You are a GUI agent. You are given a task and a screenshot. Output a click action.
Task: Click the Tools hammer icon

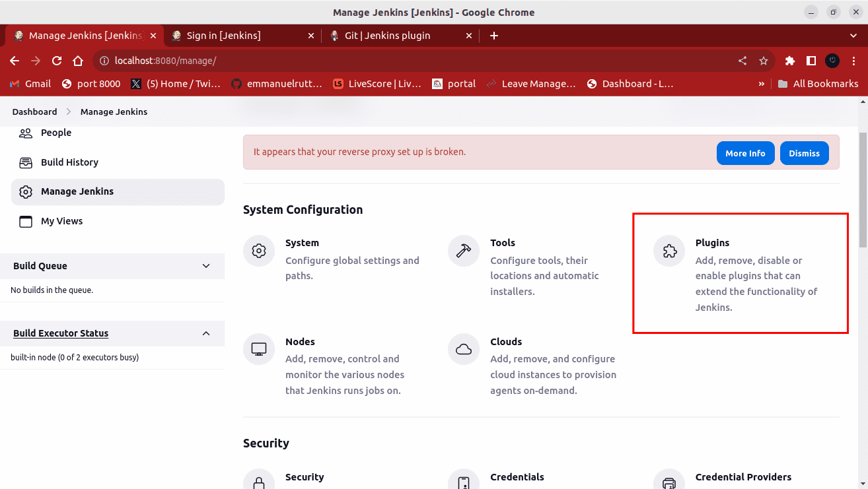[x=464, y=251]
